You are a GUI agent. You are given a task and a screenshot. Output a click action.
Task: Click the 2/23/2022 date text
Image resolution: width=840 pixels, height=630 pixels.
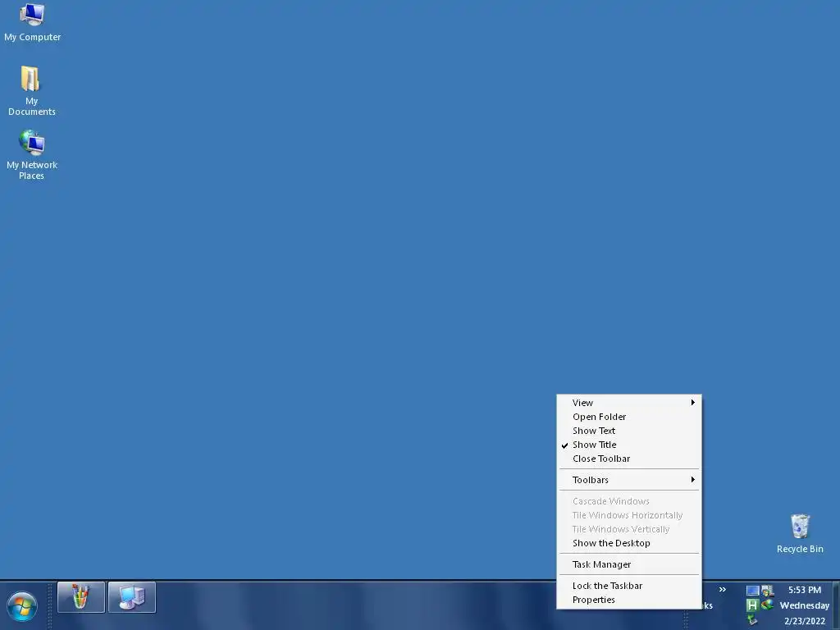coord(804,622)
